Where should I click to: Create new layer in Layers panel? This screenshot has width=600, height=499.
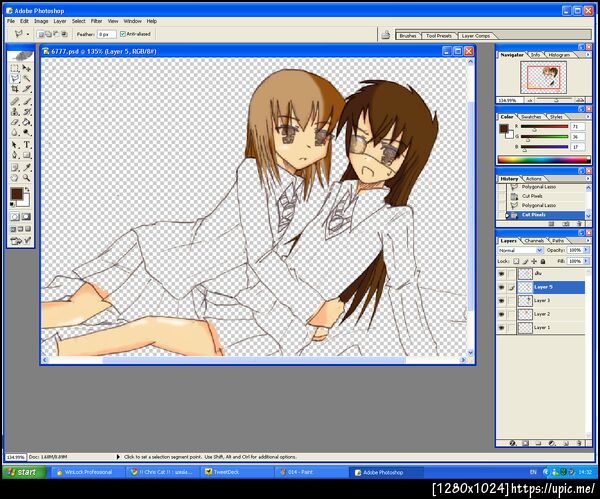click(x=567, y=443)
